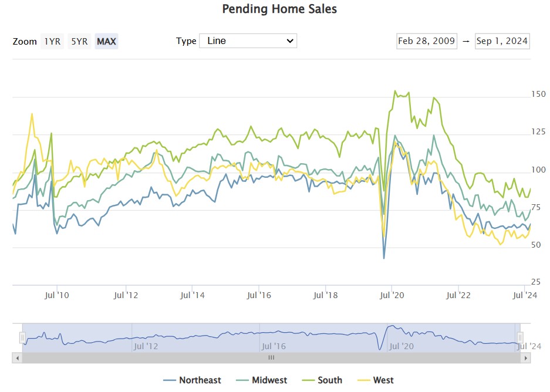Toggle the Northeast series in legend

pos(200,380)
